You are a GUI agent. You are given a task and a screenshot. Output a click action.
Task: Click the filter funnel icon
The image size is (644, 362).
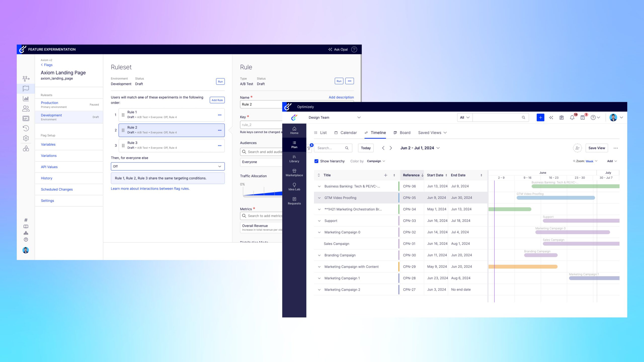click(309, 148)
